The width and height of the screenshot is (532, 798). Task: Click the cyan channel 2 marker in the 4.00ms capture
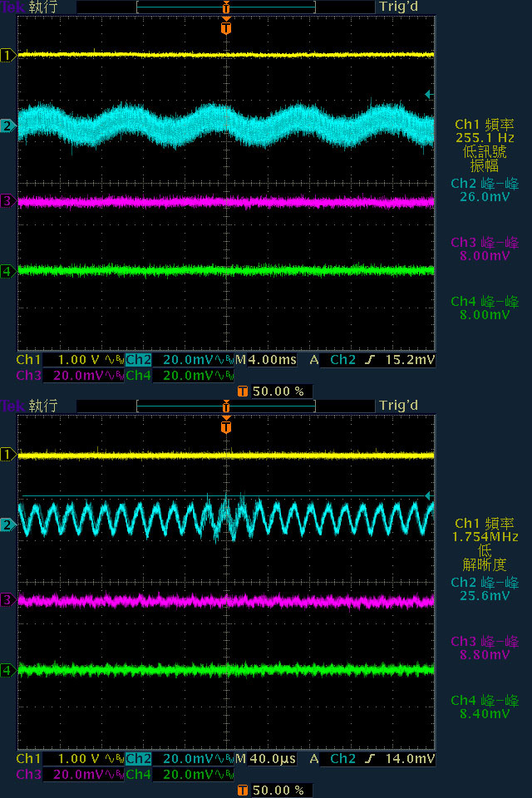point(7,126)
